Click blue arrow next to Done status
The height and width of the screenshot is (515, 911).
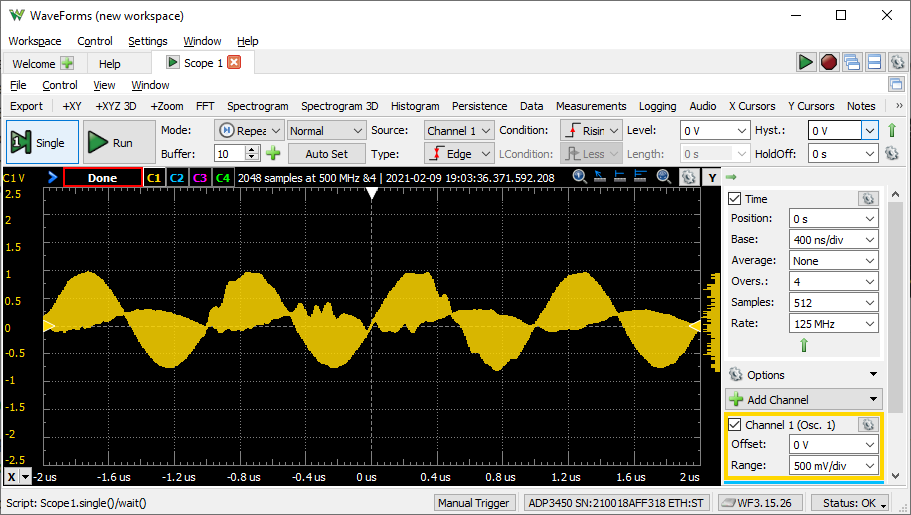pyautogui.click(x=52, y=177)
